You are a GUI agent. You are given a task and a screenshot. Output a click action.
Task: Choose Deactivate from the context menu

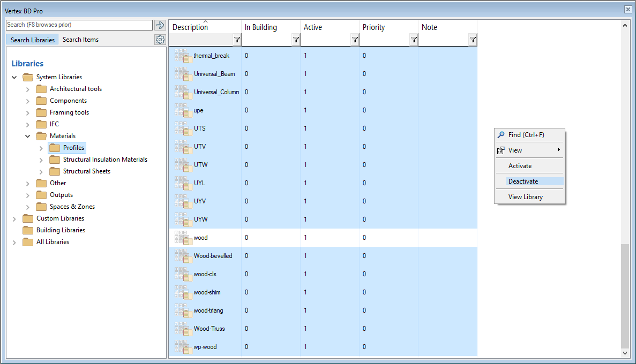(523, 181)
